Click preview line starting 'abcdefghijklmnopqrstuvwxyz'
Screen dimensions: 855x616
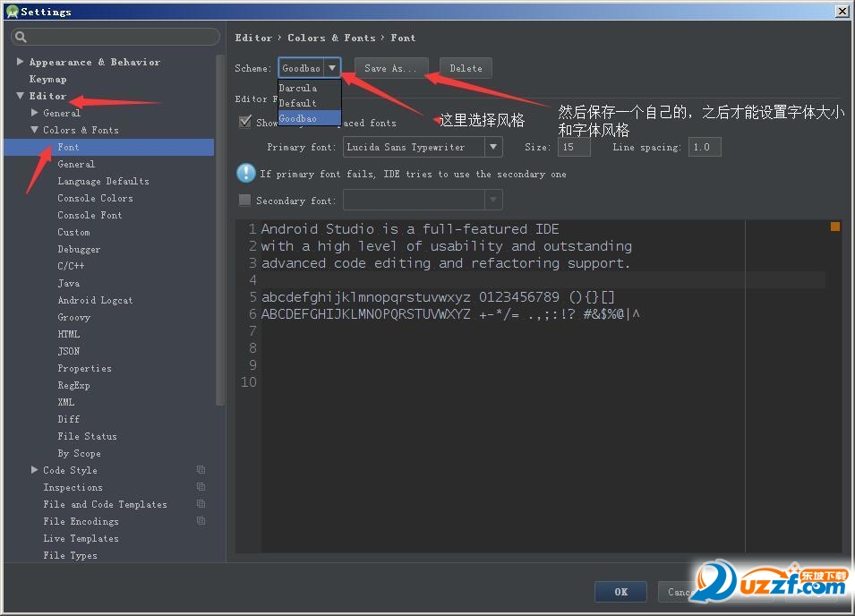pyautogui.click(x=438, y=297)
